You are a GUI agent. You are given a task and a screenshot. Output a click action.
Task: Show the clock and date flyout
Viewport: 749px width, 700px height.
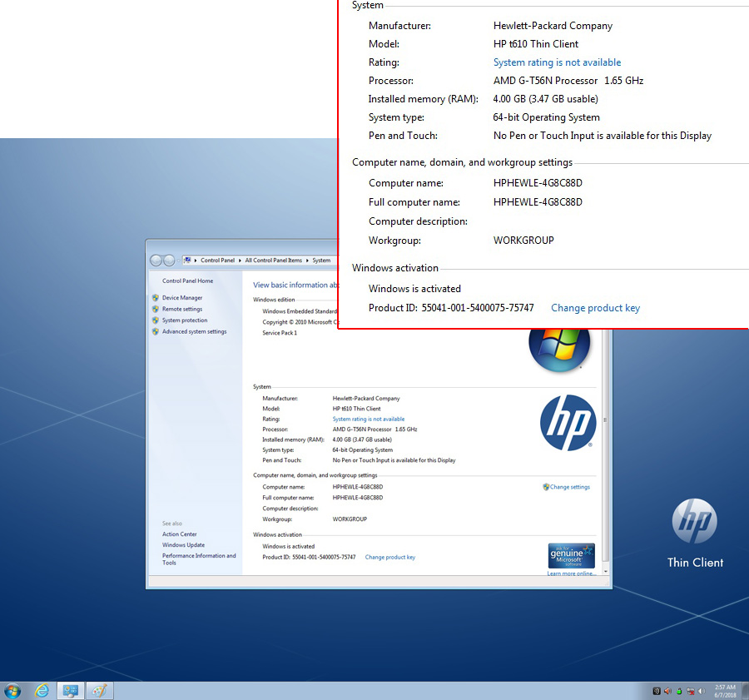click(725, 691)
